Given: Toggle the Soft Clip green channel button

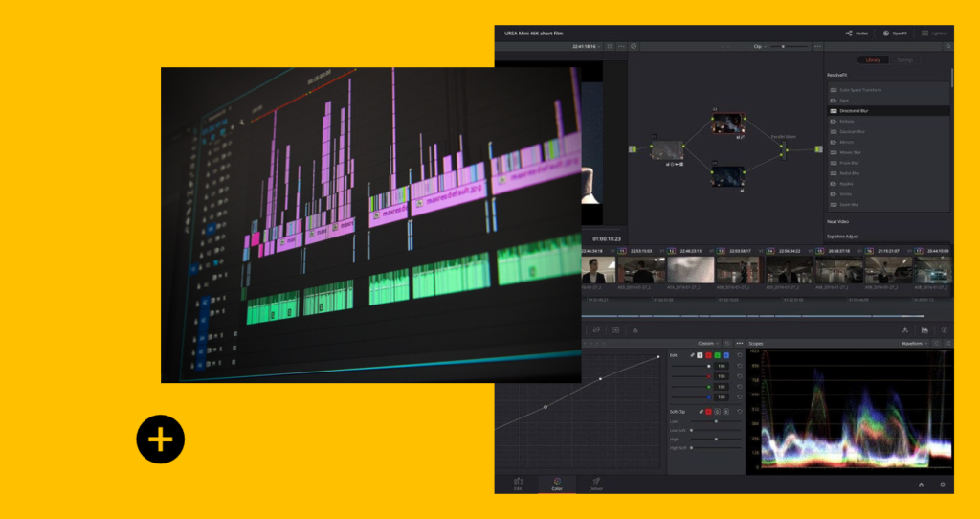Looking at the screenshot, I should pos(718,412).
